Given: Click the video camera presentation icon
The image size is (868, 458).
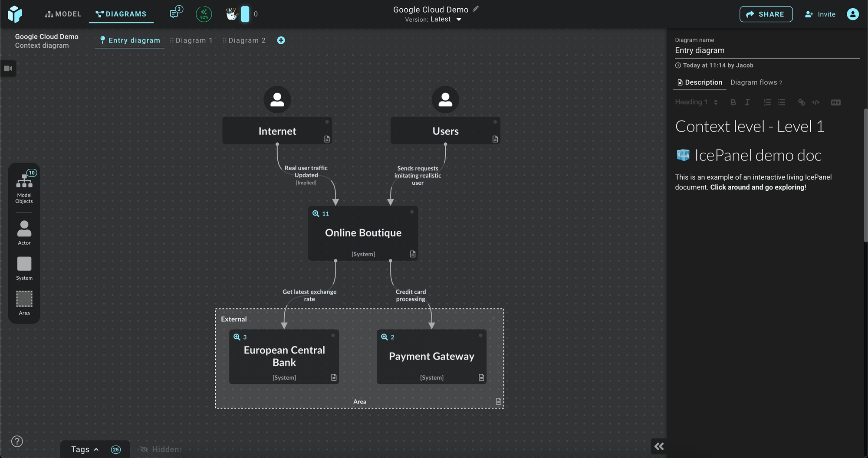Looking at the screenshot, I should 8,69.
